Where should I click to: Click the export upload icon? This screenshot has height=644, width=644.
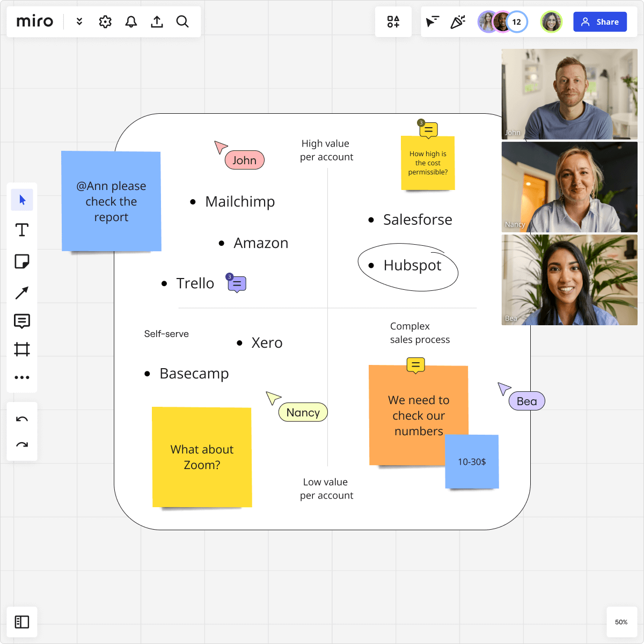coord(157,21)
